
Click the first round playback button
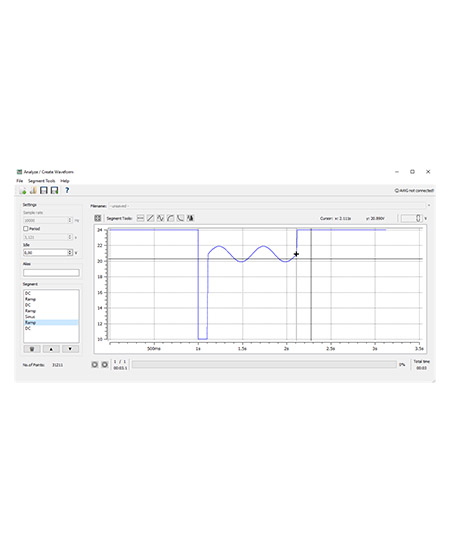[x=95, y=365]
